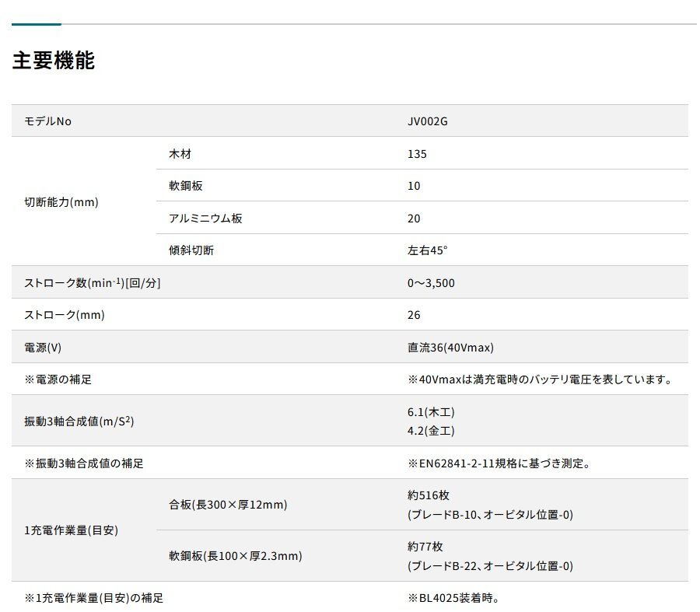
Task: Select the note (ブレードB-10、オービタル位置-0)
Action: pyautogui.click(x=490, y=514)
